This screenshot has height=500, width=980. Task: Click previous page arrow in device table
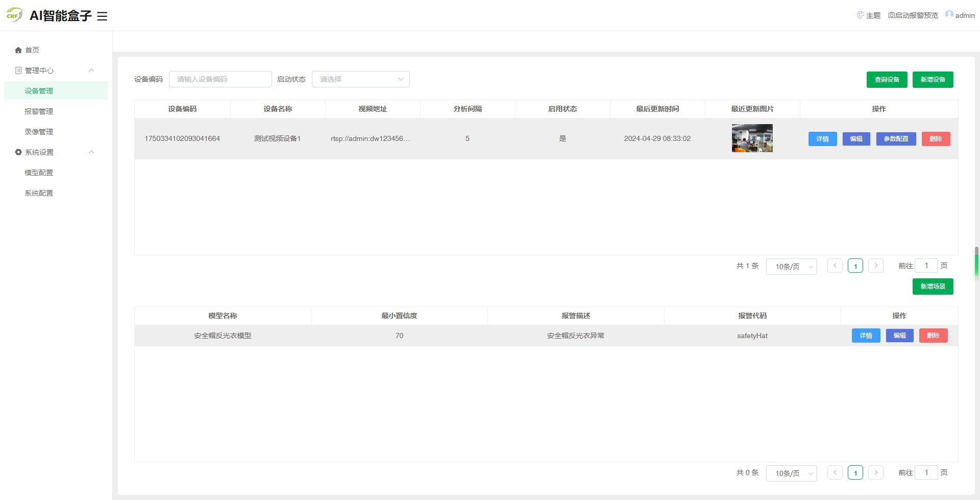(x=835, y=266)
